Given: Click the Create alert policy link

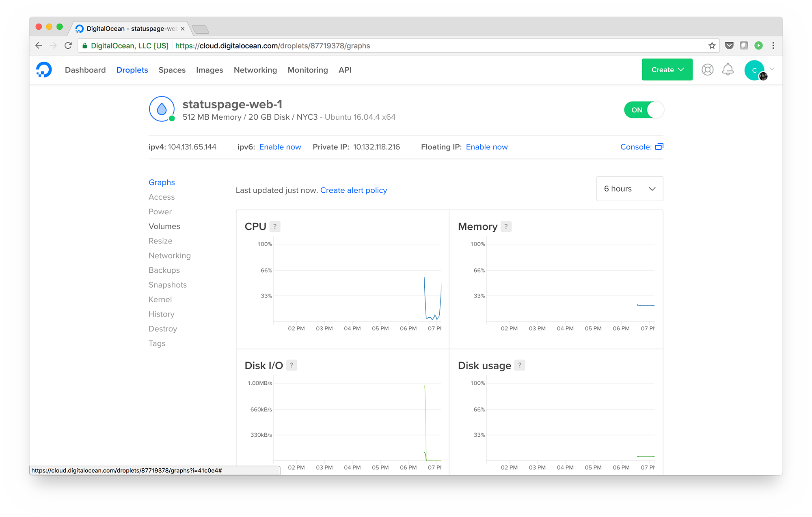Looking at the screenshot, I should 353,190.
